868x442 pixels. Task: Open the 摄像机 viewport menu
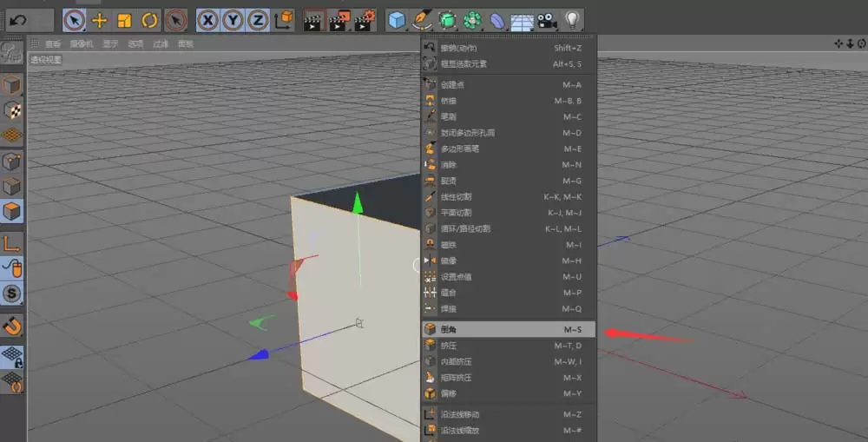click(x=82, y=43)
